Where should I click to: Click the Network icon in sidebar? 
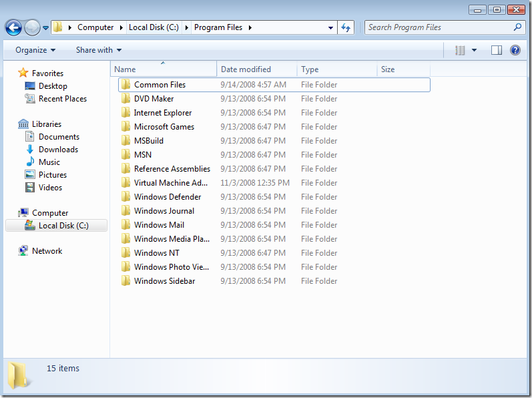[x=23, y=250]
